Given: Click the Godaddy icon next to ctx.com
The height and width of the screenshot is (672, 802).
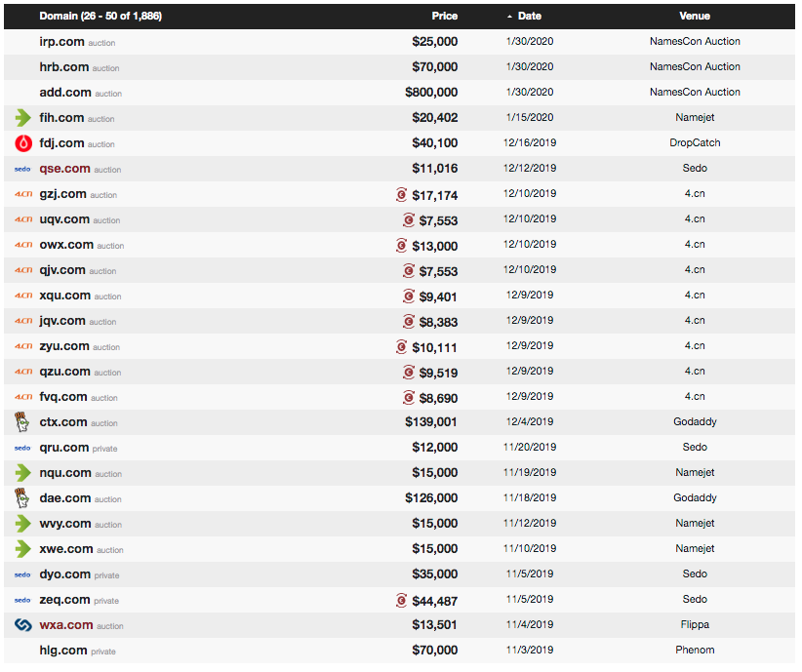Looking at the screenshot, I should pos(23,422).
